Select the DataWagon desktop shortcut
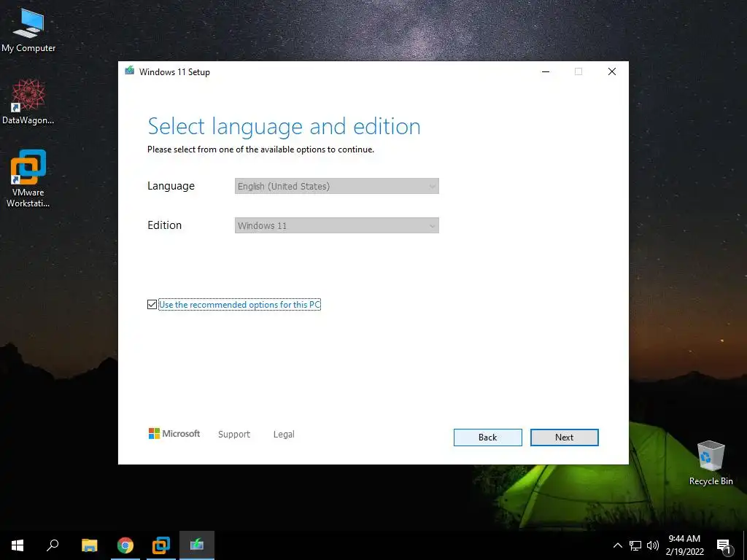This screenshot has height=560, width=747. [28, 101]
